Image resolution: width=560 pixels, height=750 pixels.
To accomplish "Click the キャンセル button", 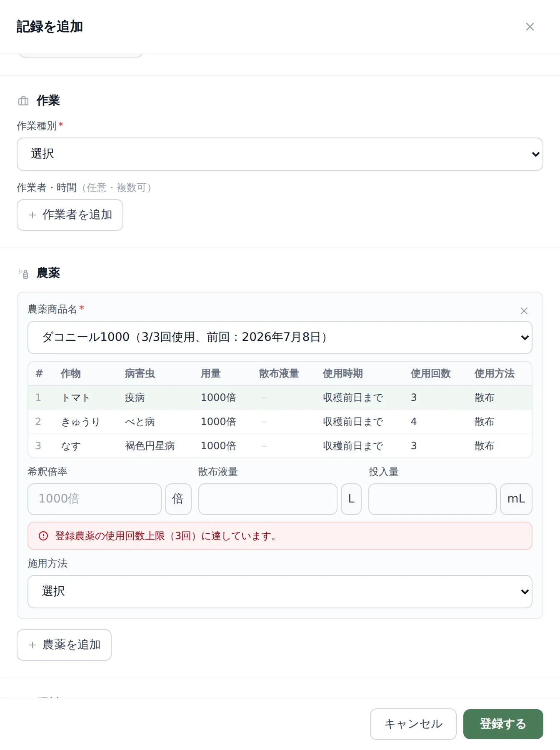I will 413,724.
